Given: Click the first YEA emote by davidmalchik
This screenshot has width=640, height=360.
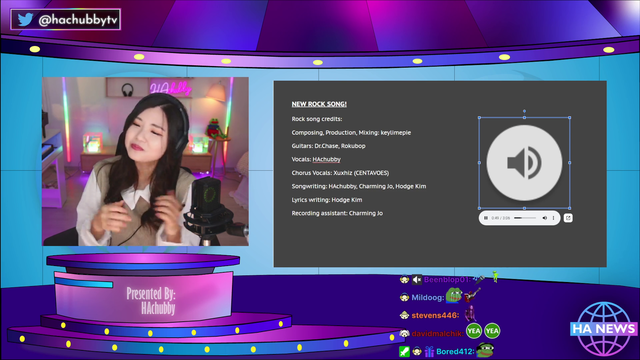Looking at the screenshot, I should pos(473,331).
